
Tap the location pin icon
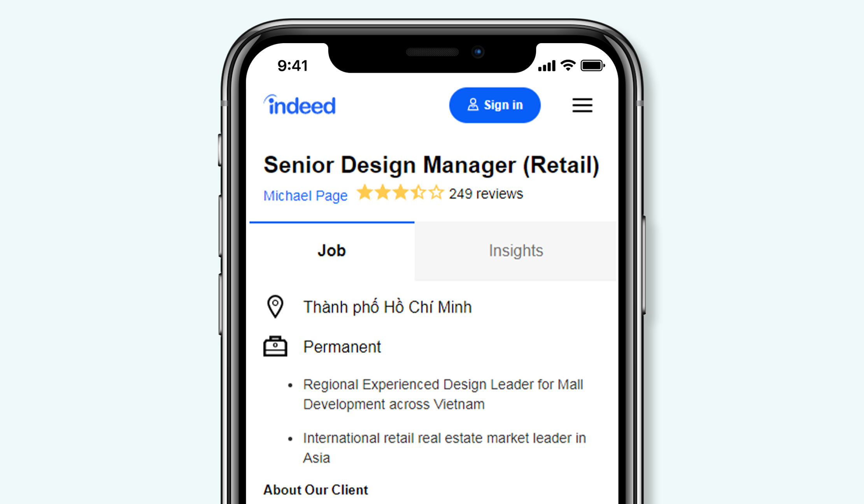[x=275, y=306]
